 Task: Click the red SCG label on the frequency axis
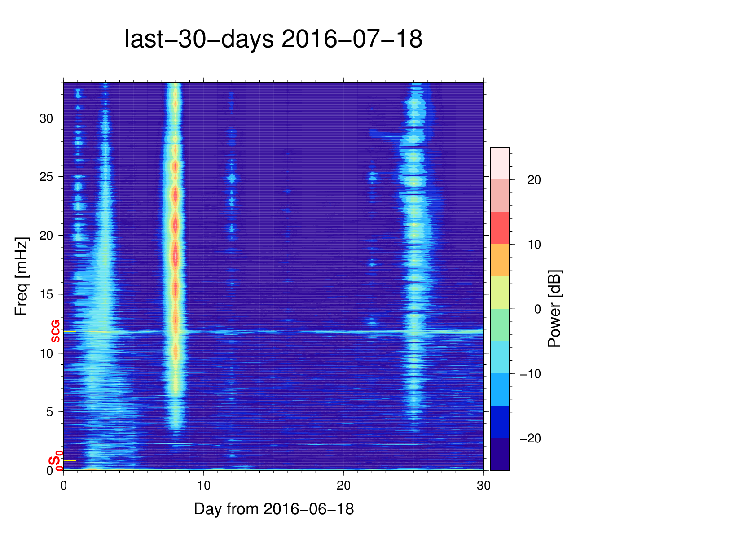pyautogui.click(x=55, y=332)
